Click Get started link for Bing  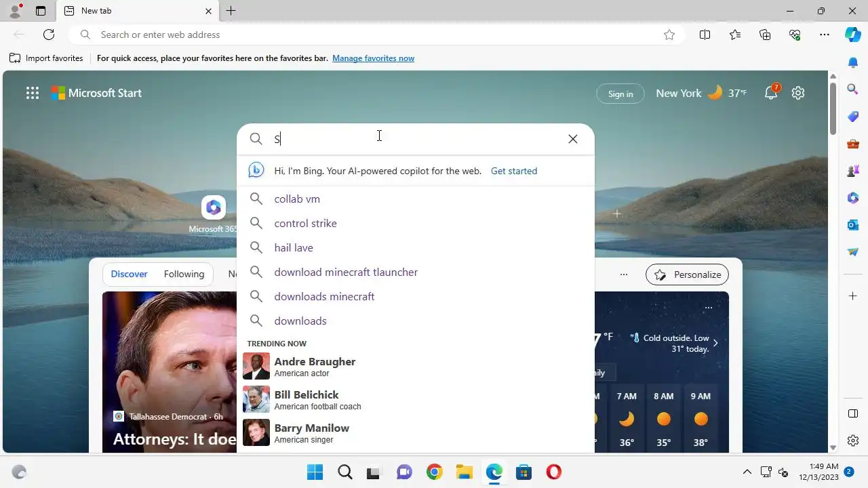(x=514, y=171)
